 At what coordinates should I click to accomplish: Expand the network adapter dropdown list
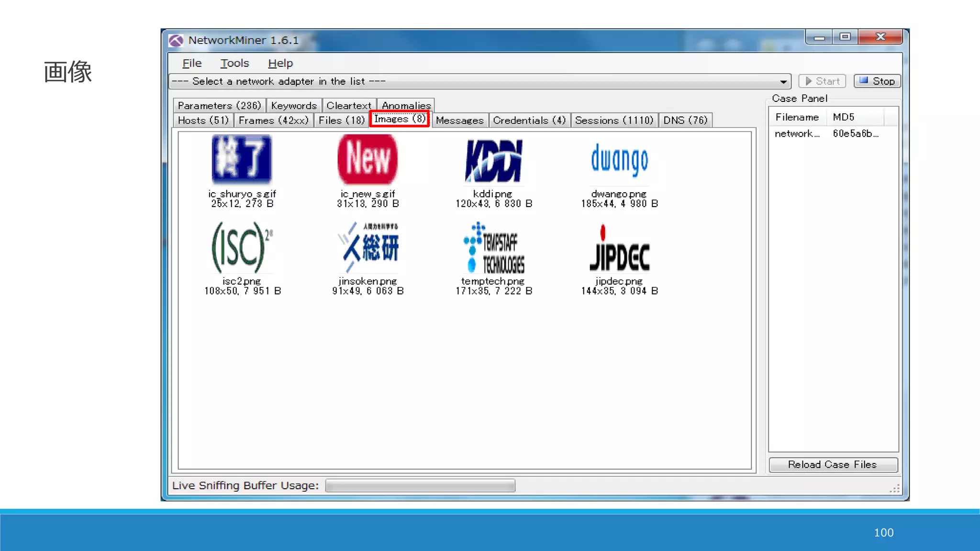pyautogui.click(x=783, y=82)
